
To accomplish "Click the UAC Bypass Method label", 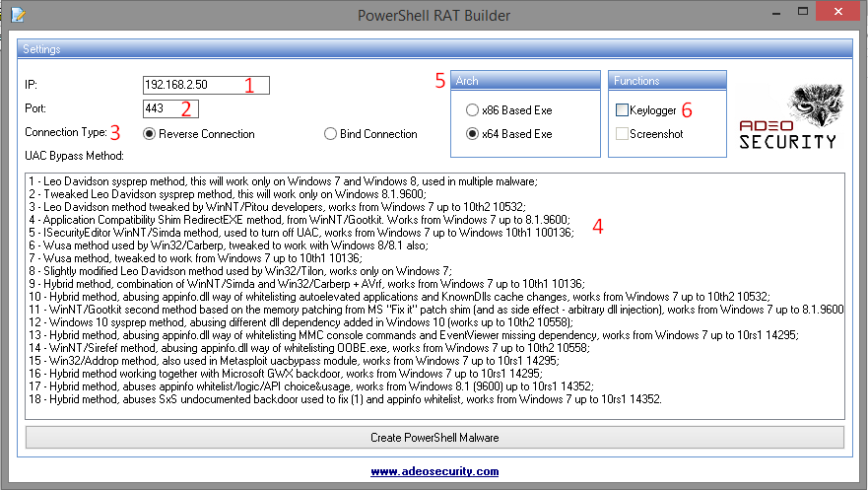I will [74, 156].
